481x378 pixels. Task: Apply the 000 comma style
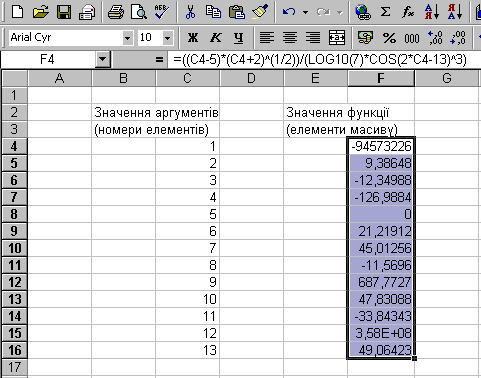[x=412, y=38]
